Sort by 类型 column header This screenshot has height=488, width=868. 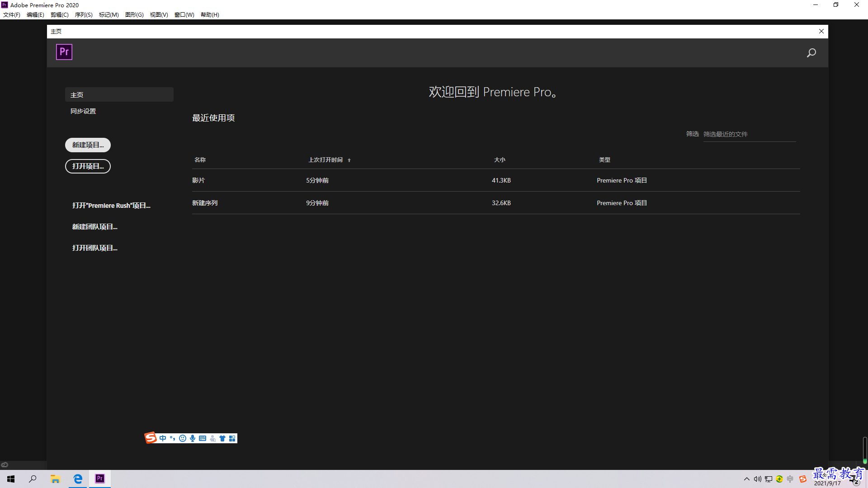point(604,160)
